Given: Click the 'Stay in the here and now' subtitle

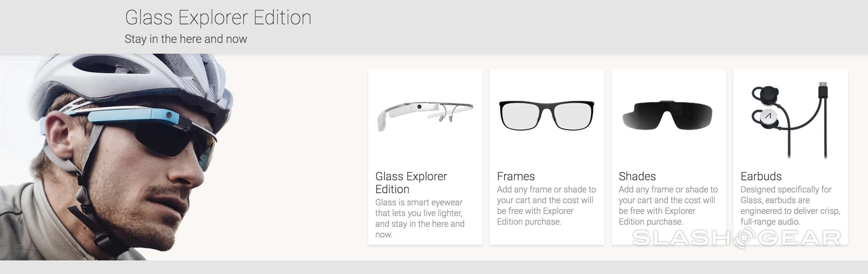Looking at the screenshot, I should click(x=185, y=39).
